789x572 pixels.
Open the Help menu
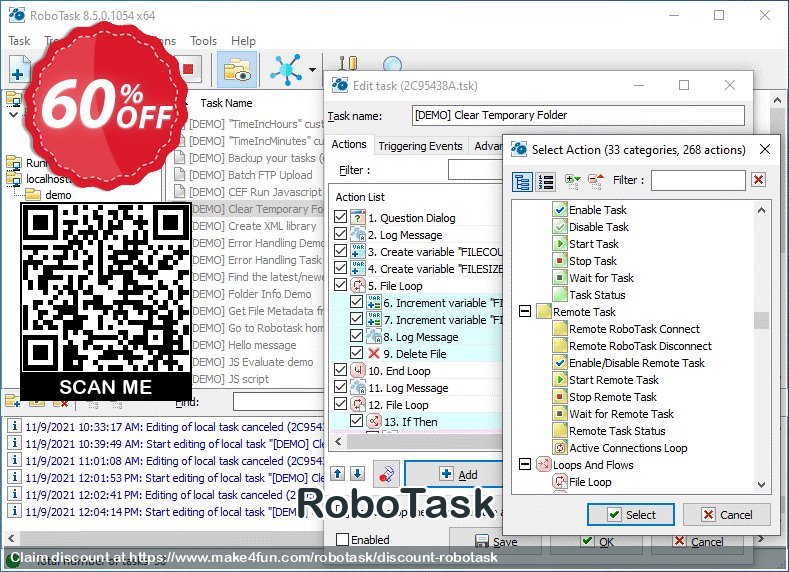[x=243, y=41]
